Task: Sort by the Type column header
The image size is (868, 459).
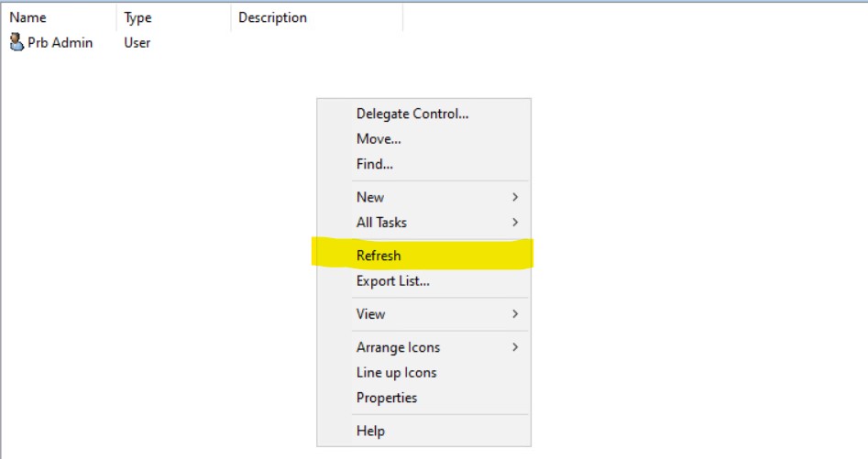Action: point(137,17)
